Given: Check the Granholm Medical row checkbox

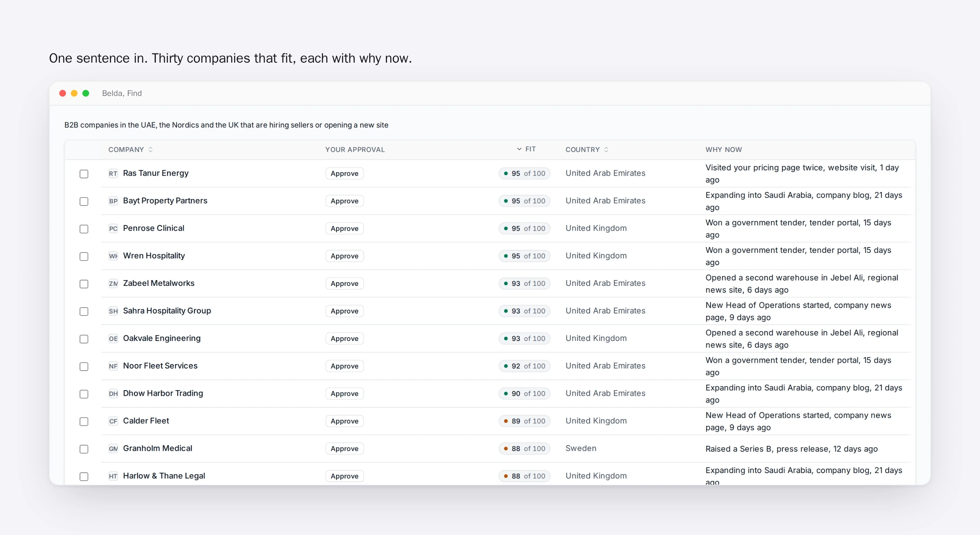Looking at the screenshot, I should coord(84,449).
